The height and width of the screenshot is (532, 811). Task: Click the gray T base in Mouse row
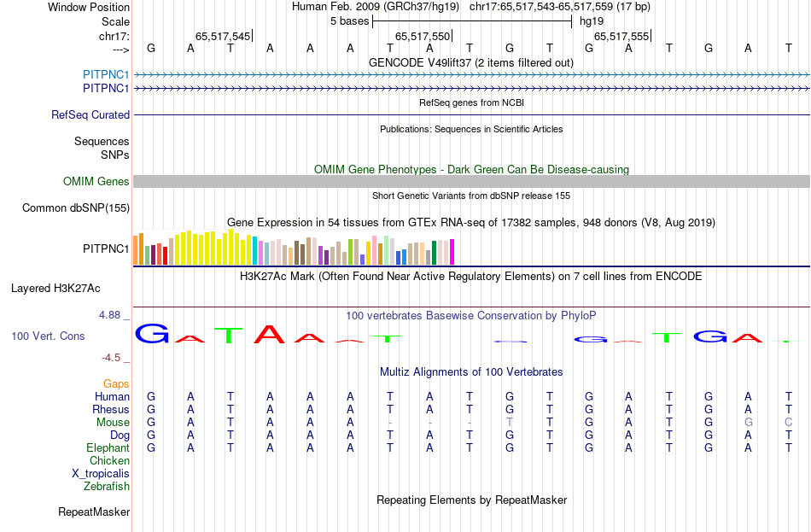pos(510,423)
